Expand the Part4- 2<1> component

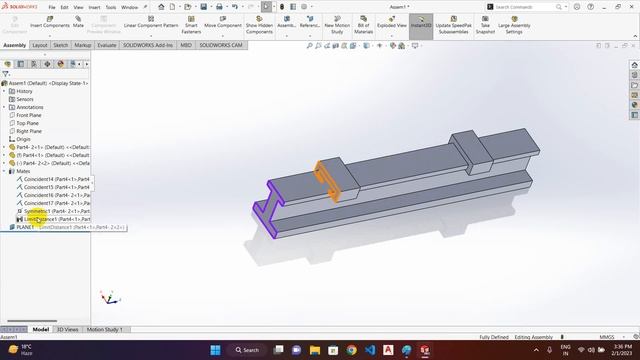coord(4,147)
